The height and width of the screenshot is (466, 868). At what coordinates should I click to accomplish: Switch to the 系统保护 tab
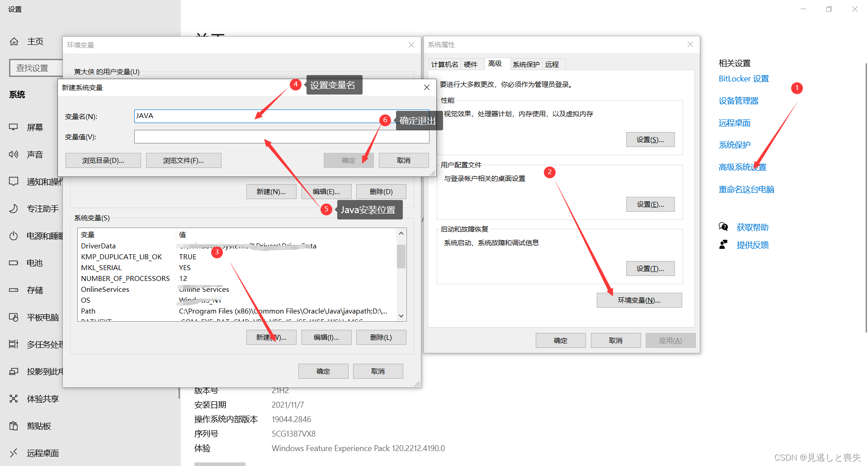click(x=526, y=64)
